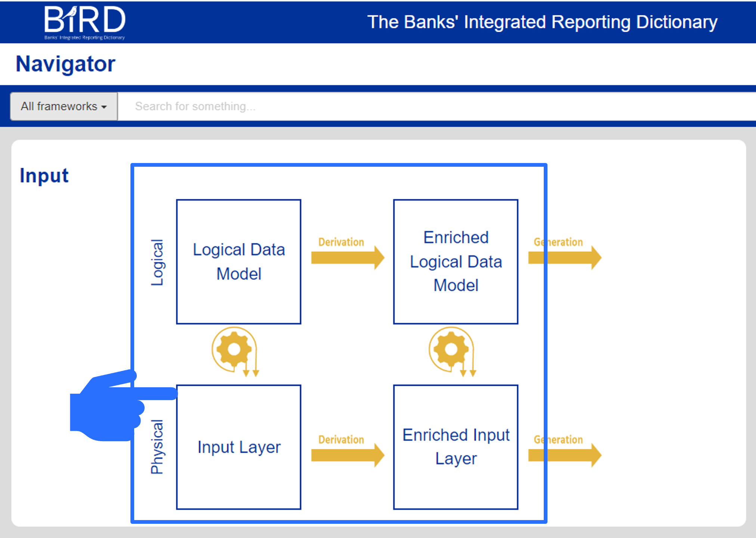
Task: Click The Banks' Integrated Reporting Dictionary title
Action: point(542,22)
